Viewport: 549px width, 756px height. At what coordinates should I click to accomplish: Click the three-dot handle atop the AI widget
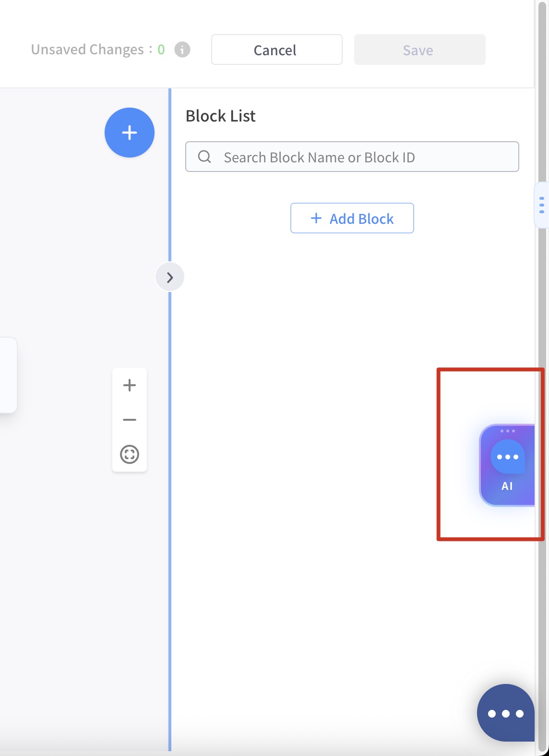507,431
